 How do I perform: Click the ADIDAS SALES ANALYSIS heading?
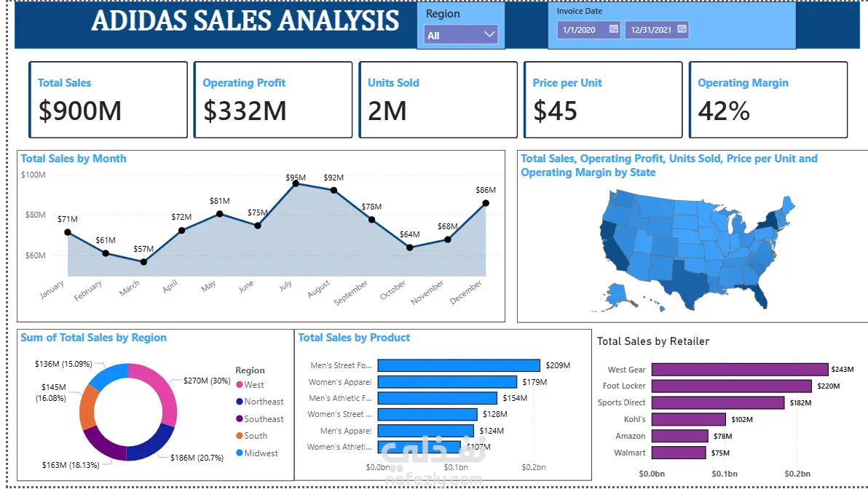click(x=245, y=21)
